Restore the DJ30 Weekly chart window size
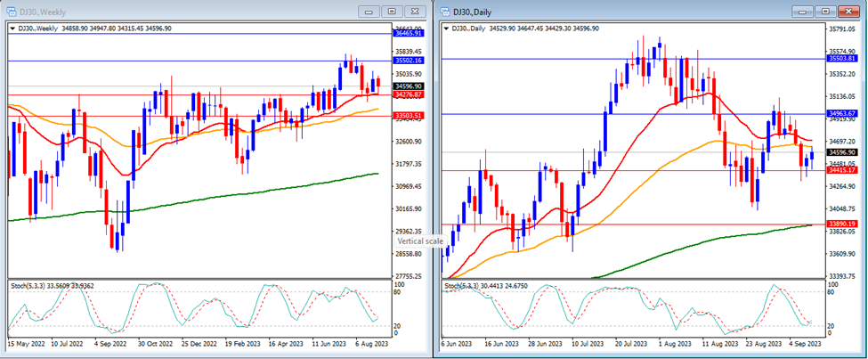 click(392, 11)
